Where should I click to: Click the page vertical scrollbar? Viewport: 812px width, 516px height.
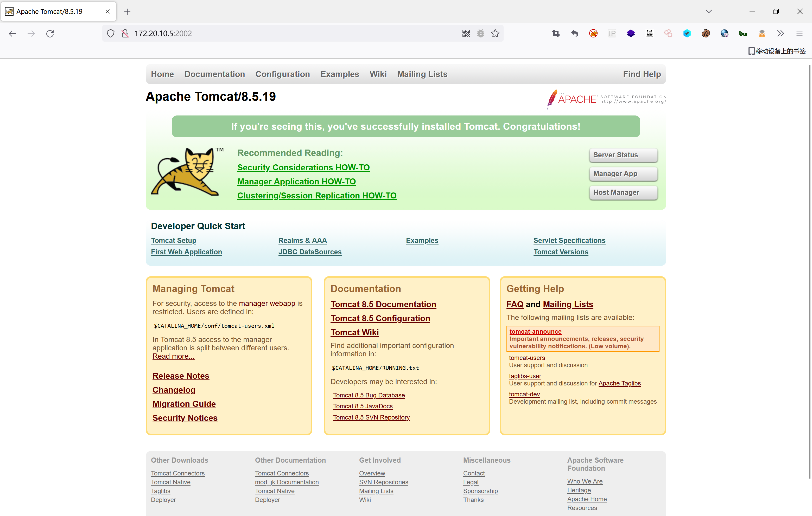click(x=809, y=270)
